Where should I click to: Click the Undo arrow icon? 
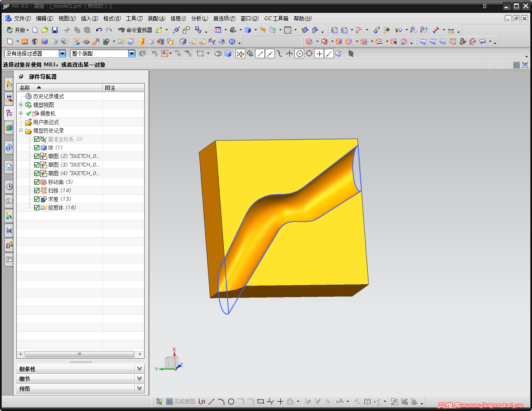[x=99, y=30]
